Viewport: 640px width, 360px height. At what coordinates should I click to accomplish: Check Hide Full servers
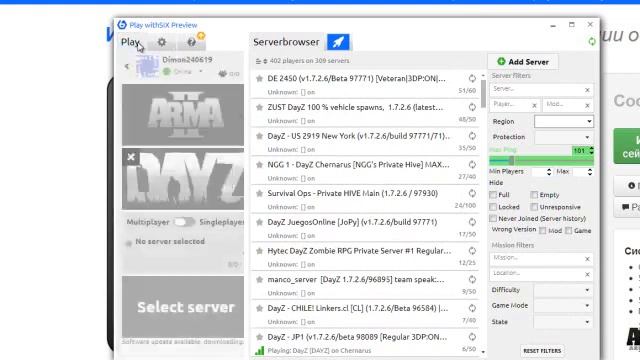(493, 195)
